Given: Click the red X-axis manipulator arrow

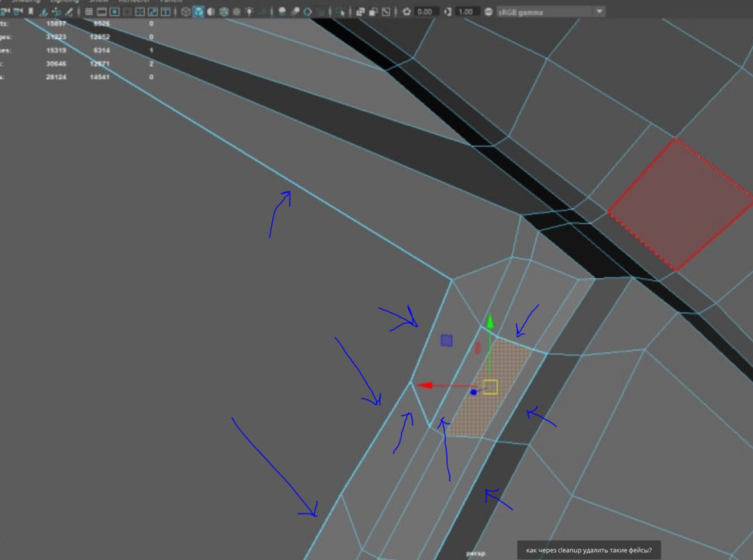Looking at the screenshot, I should point(425,386).
